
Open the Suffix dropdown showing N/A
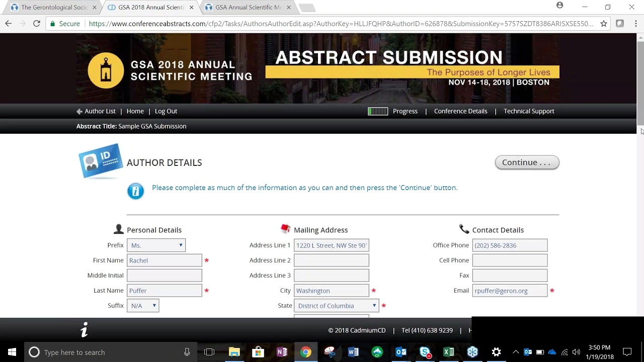coord(143,306)
